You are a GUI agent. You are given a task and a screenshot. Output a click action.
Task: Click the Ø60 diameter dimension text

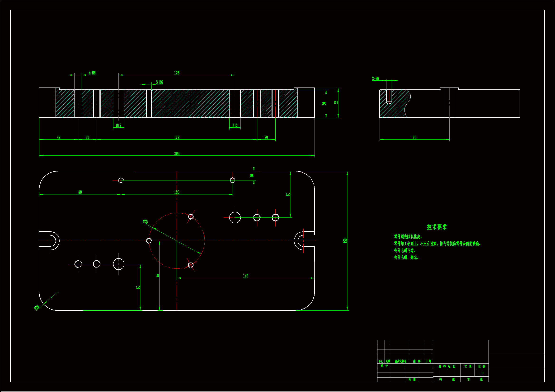coord(145,221)
